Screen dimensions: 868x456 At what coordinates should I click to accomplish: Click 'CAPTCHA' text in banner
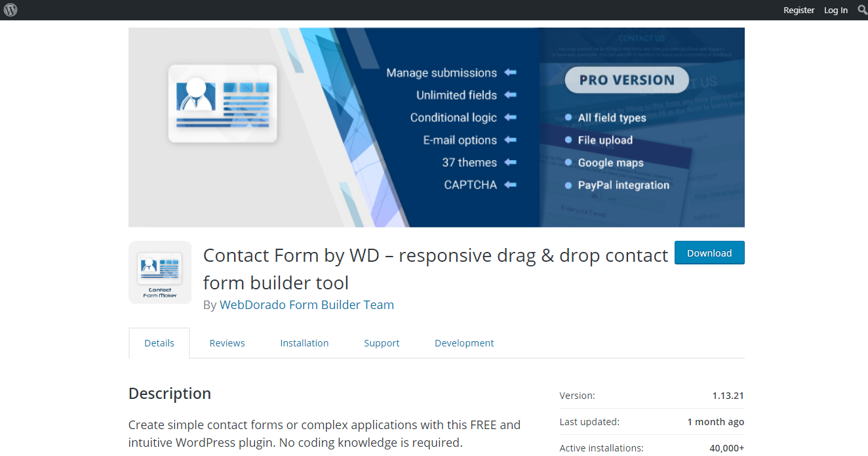tap(471, 184)
